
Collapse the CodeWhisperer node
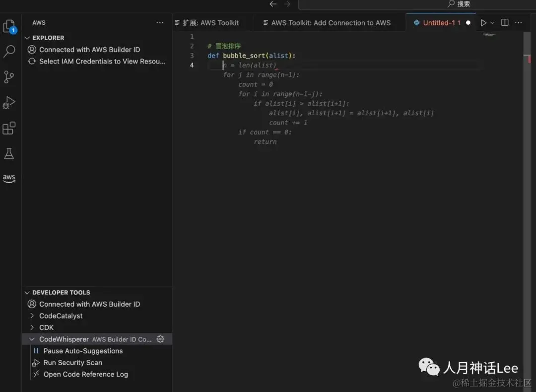coord(32,339)
